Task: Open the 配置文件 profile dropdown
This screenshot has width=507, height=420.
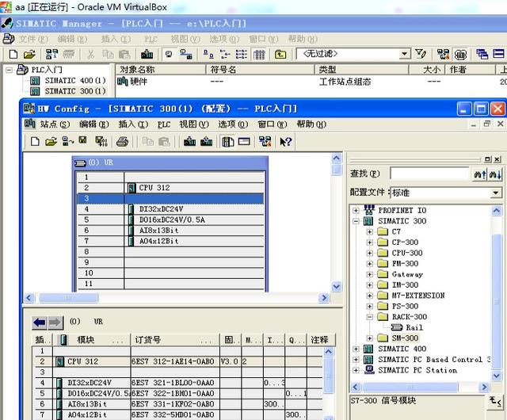Action: 496,193
